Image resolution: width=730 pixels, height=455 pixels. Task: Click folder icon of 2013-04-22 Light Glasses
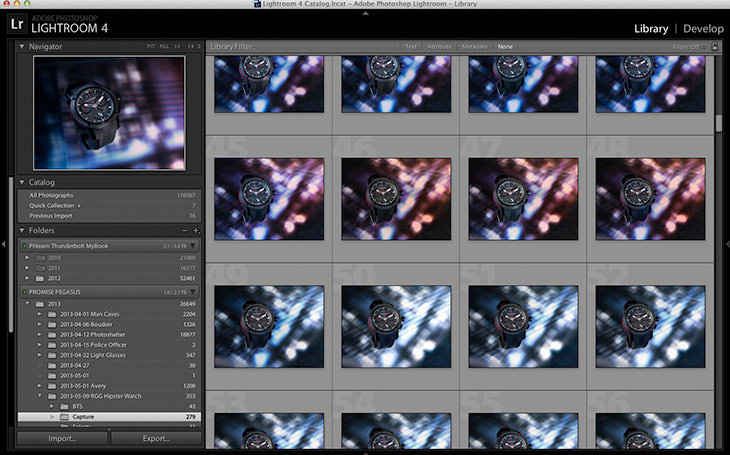(52, 355)
